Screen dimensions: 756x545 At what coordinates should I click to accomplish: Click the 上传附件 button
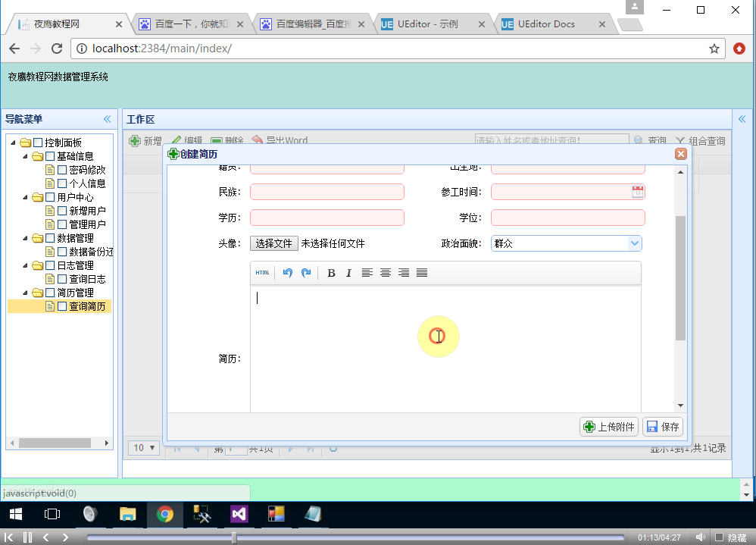pyautogui.click(x=609, y=427)
